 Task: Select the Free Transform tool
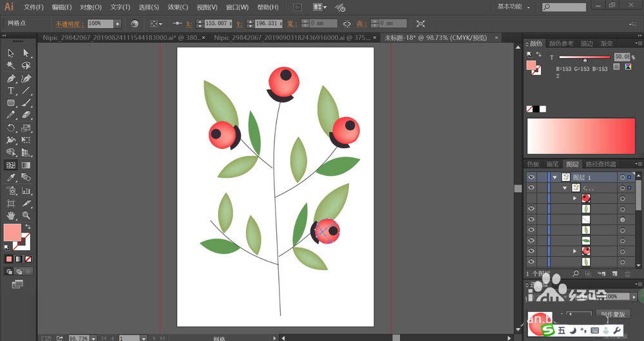[x=26, y=141]
